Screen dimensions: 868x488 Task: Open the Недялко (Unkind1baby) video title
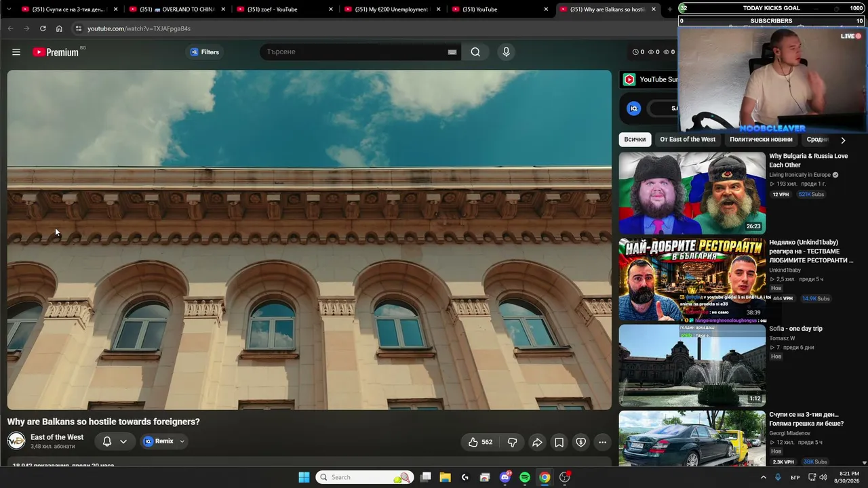pos(811,251)
